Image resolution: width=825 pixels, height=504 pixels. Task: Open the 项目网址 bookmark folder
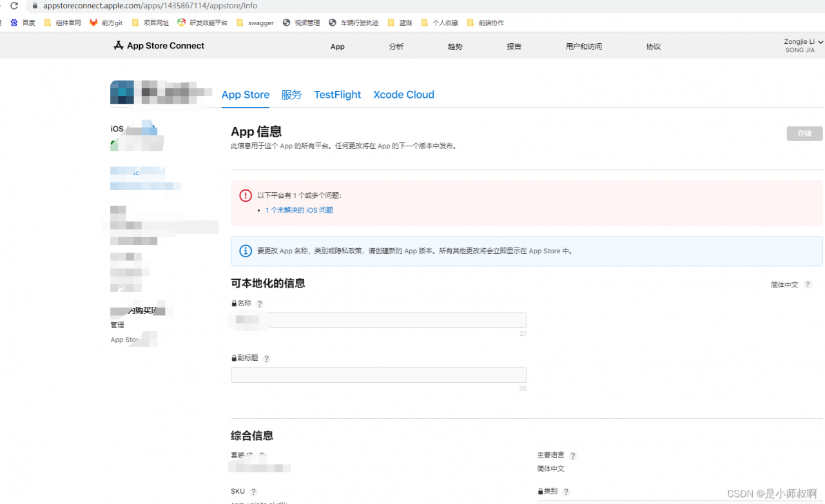(x=150, y=23)
